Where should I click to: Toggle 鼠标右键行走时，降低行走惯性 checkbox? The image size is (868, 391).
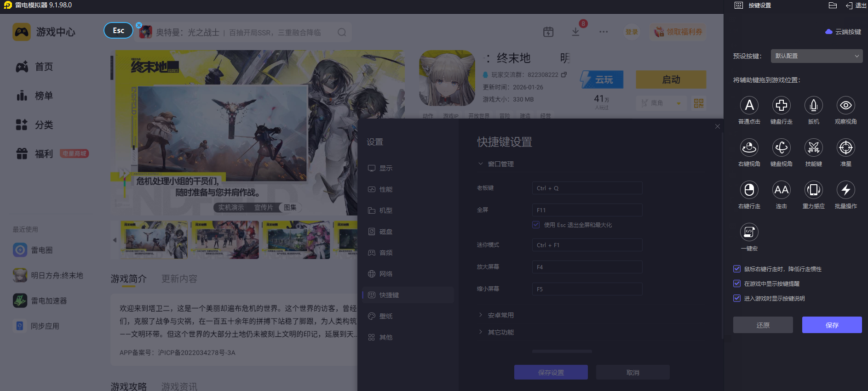click(737, 269)
